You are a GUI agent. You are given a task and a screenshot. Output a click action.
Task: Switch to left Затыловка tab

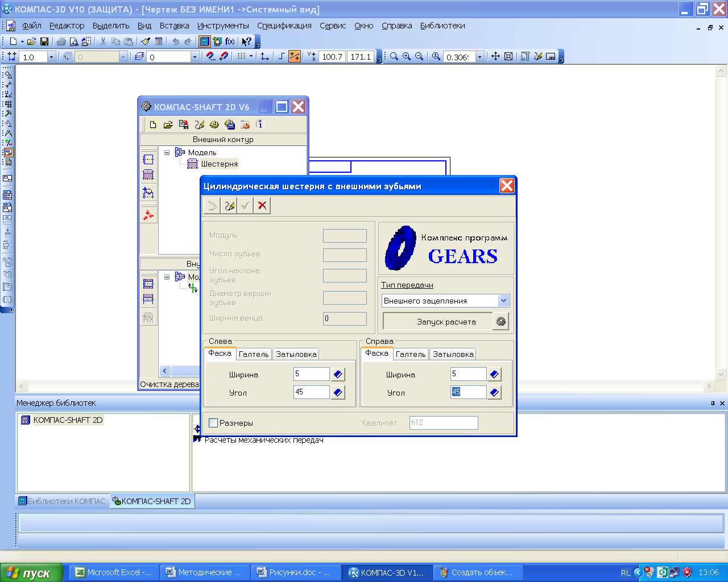pyautogui.click(x=296, y=354)
